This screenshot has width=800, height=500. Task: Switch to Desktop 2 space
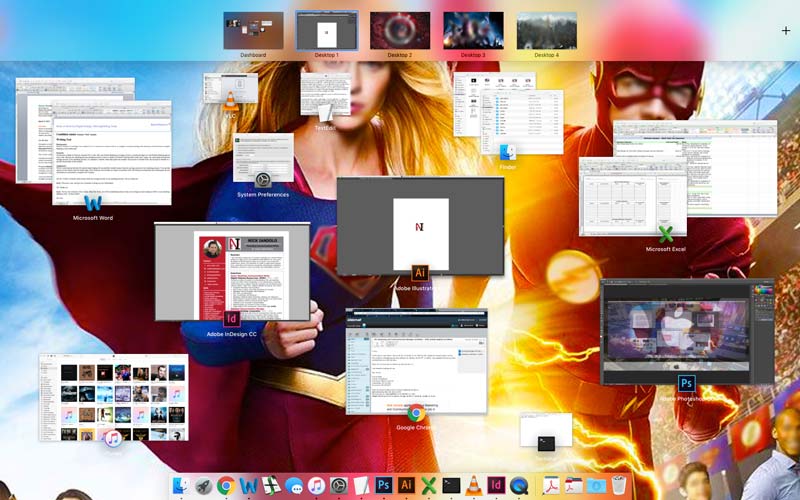point(400,31)
